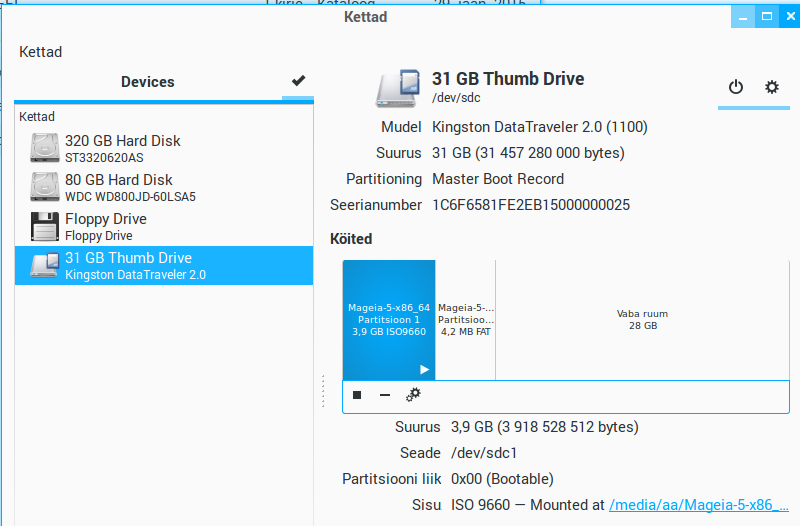Click the /dev/sdc1 device value

(484, 453)
